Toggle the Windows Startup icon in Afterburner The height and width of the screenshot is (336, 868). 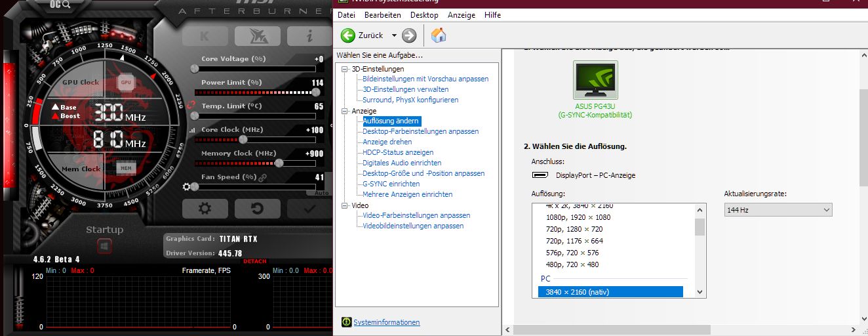click(x=104, y=246)
